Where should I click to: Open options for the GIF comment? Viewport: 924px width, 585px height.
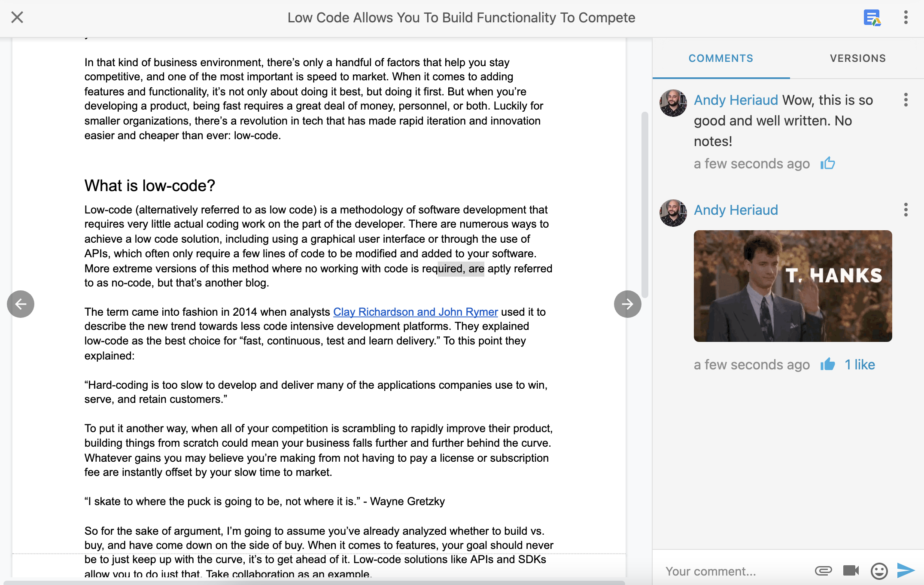(906, 210)
